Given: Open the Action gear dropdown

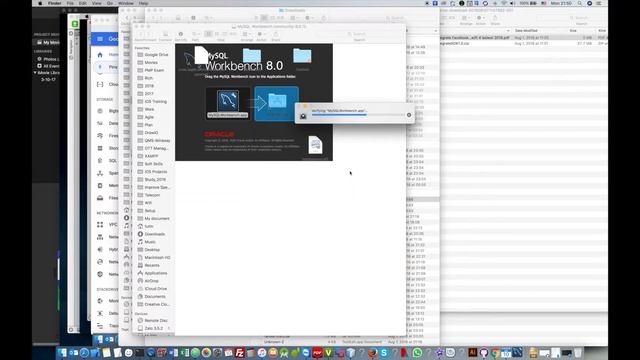Looking at the screenshot, I should click(x=261, y=34).
